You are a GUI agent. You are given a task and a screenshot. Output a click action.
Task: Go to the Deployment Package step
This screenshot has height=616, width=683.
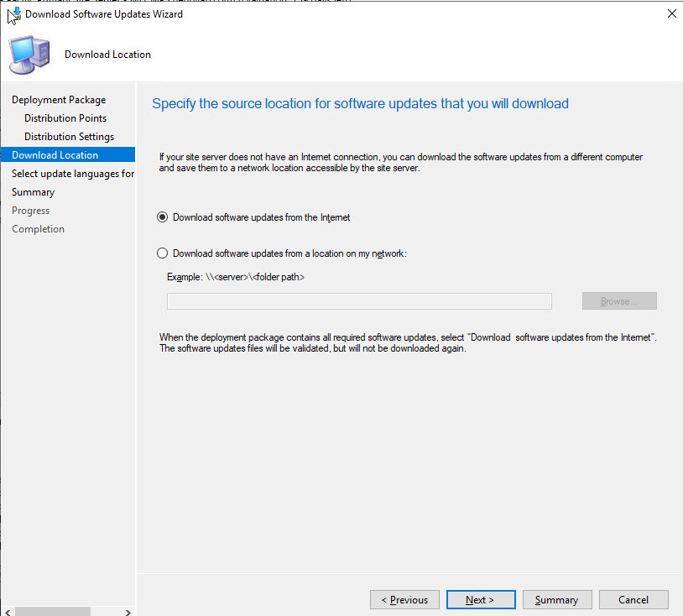59,100
